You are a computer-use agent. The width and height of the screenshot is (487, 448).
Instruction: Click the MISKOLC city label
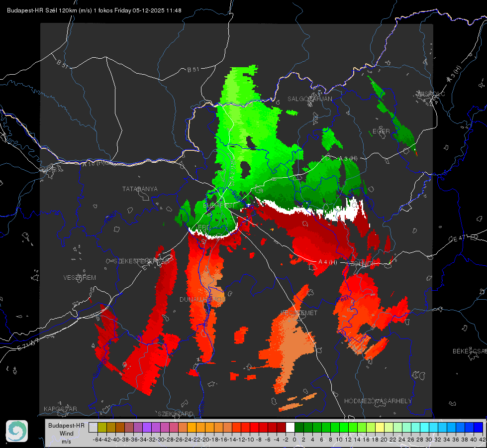point(431,94)
